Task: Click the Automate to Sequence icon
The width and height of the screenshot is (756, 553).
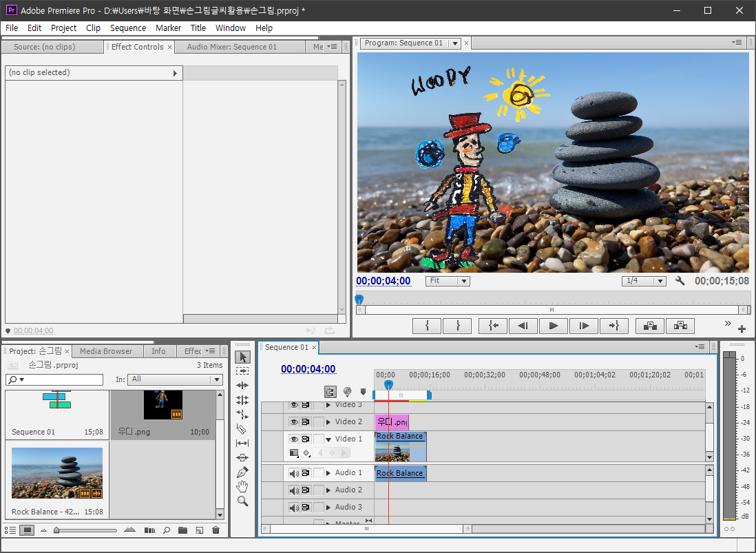Action: [x=150, y=530]
